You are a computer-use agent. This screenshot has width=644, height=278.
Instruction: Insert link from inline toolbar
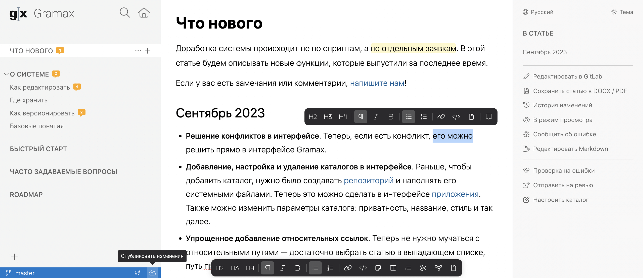coord(441,117)
